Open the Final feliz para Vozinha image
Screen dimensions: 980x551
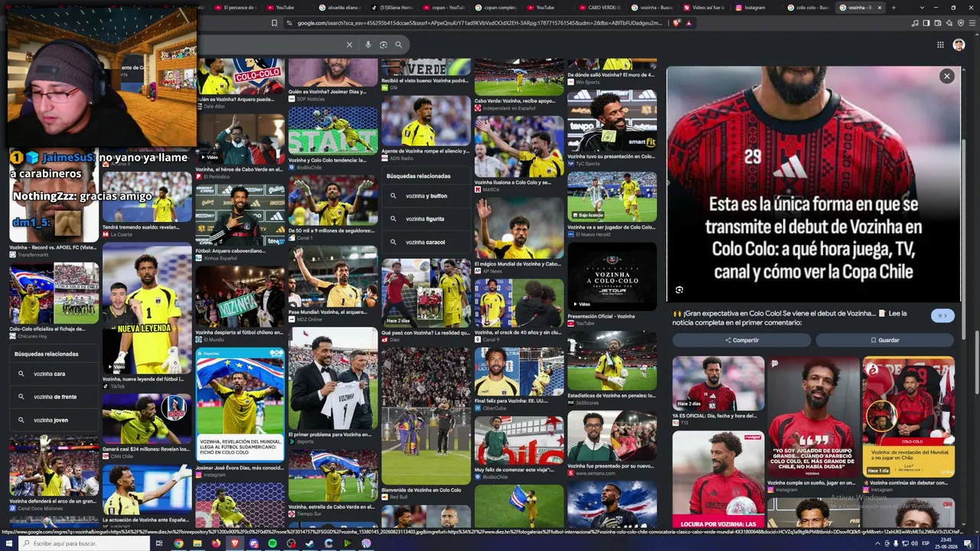click(x=518, y=371)
